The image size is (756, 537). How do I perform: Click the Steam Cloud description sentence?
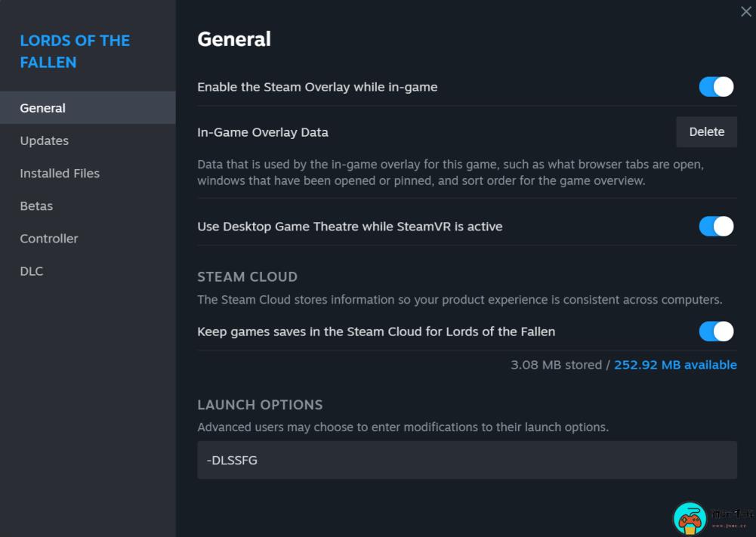[x=459, y=300]
